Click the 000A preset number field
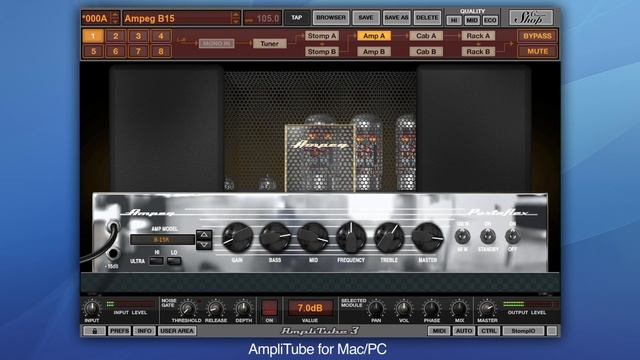This screenshot has height=360, width=640. click(x=96, y=18)
